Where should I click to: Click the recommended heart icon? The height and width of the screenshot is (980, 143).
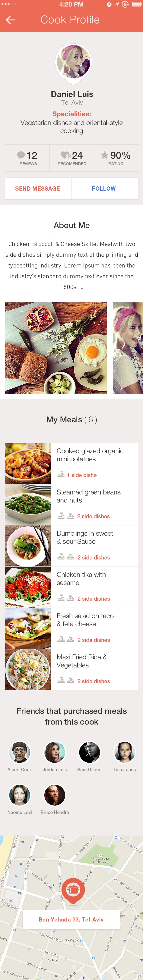pyautogui.click(x=65, y=155)
